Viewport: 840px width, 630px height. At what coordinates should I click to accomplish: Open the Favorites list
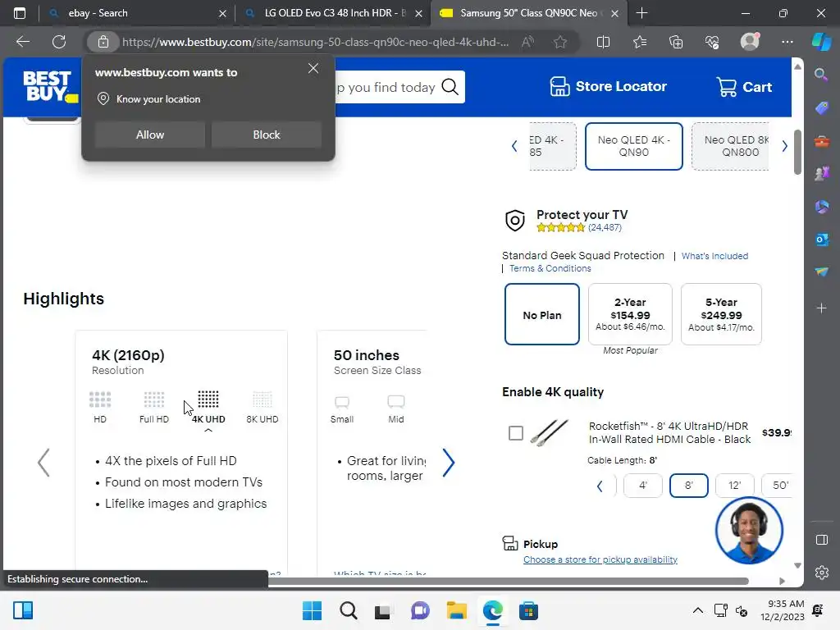click(x=640, y=42)
